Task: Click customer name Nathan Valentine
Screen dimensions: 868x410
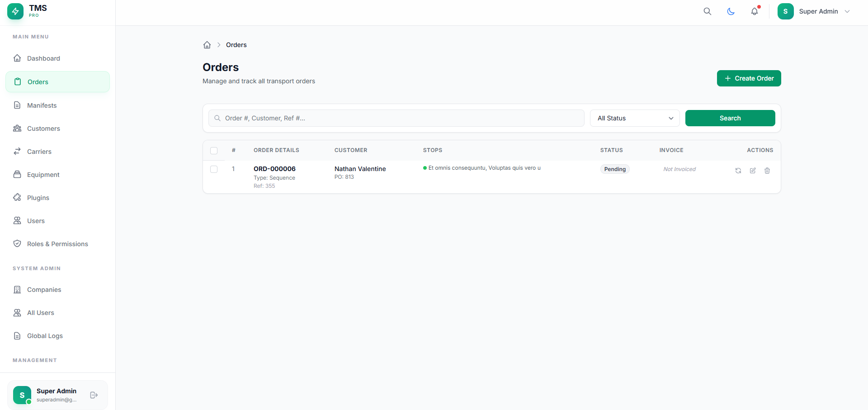Action: click(360, 169)
